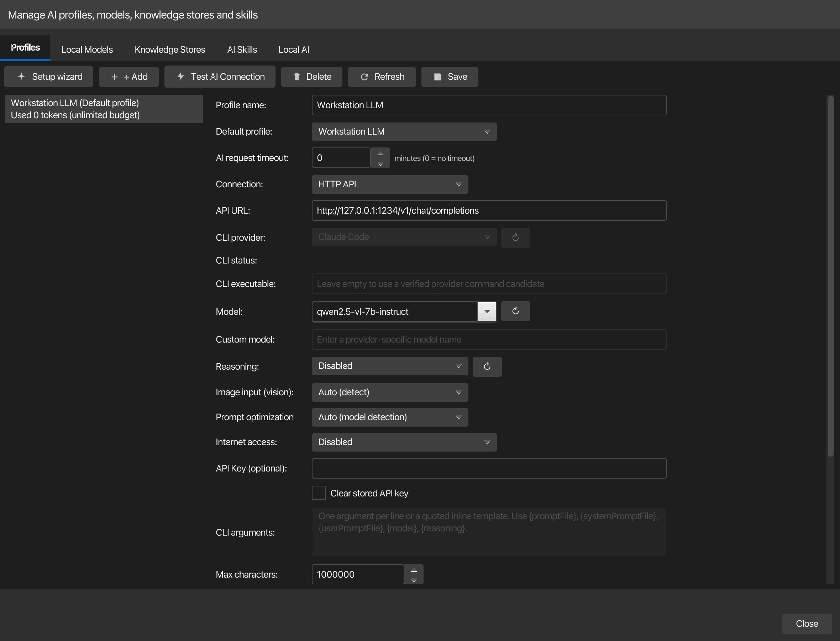840x641 pixels.
Task: Close the Manage AI profiles dialog
Action: 807,624
